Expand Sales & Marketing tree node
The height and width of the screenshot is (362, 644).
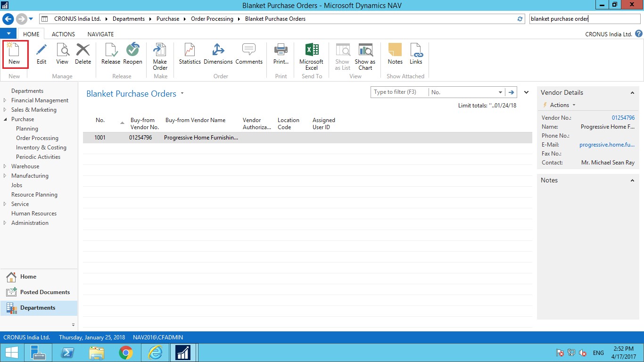coord(5,110)
